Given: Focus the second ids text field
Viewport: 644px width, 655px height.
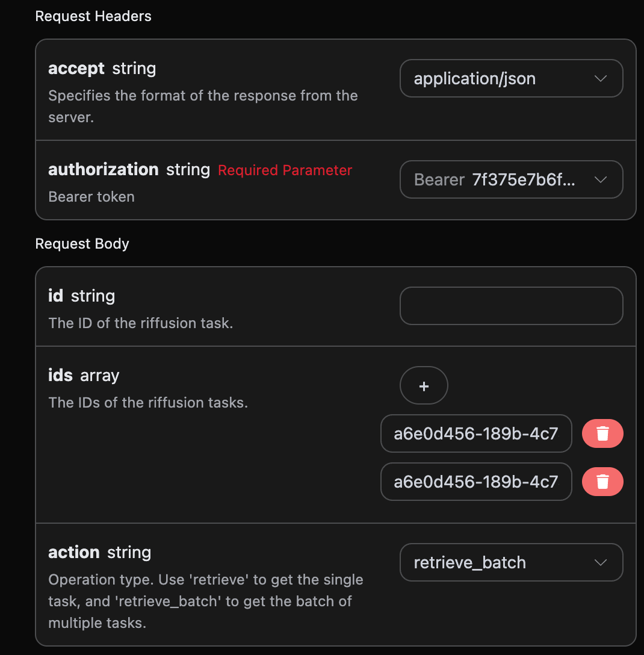Looking at the screenshot, I should tap(476, 482).
